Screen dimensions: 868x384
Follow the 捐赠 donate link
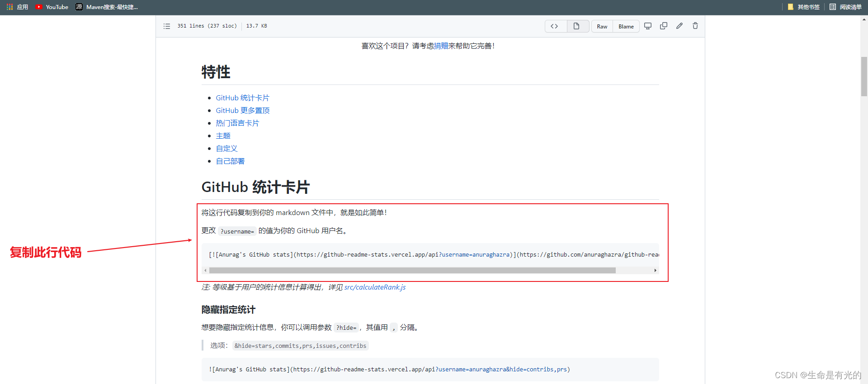pyautogui.click(x=441, y=46)
